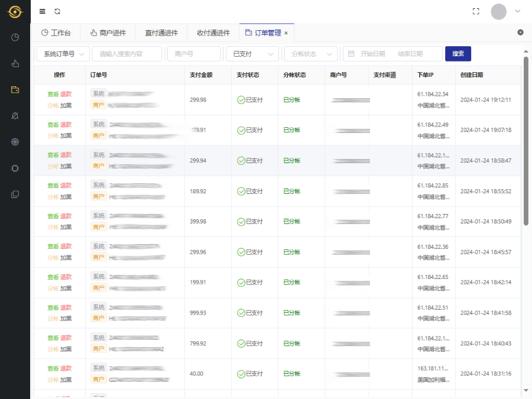532x399 pixels.
Task: Click the vertical scrollbar thumb
Action: click(x=526, y=141)
